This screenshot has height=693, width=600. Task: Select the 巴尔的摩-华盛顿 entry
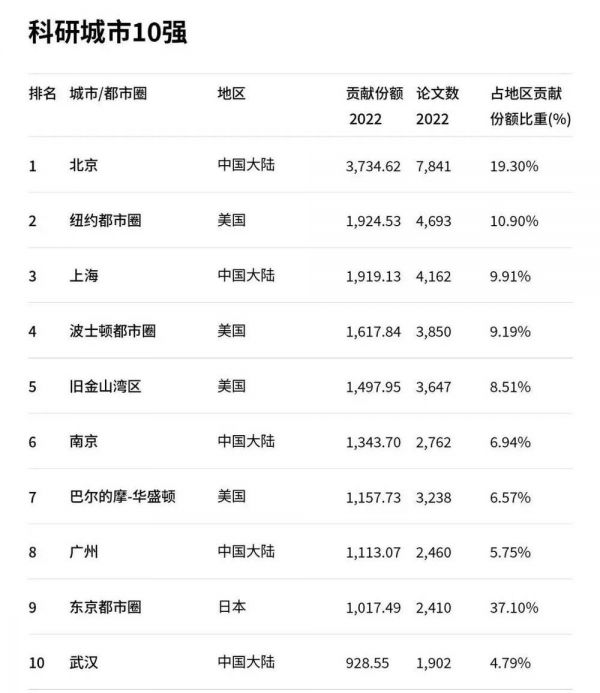(x=122, y=496)
